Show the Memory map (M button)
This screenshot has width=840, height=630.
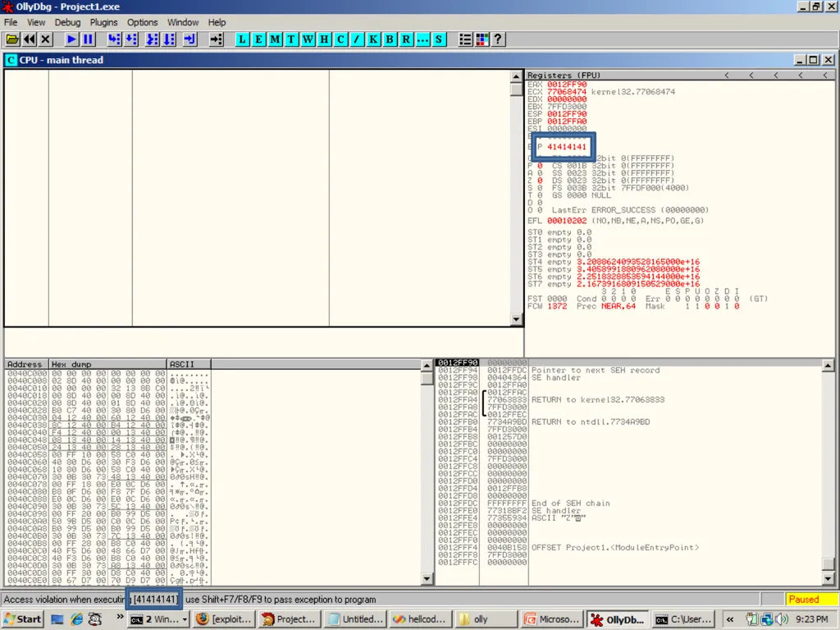[275, 39]
